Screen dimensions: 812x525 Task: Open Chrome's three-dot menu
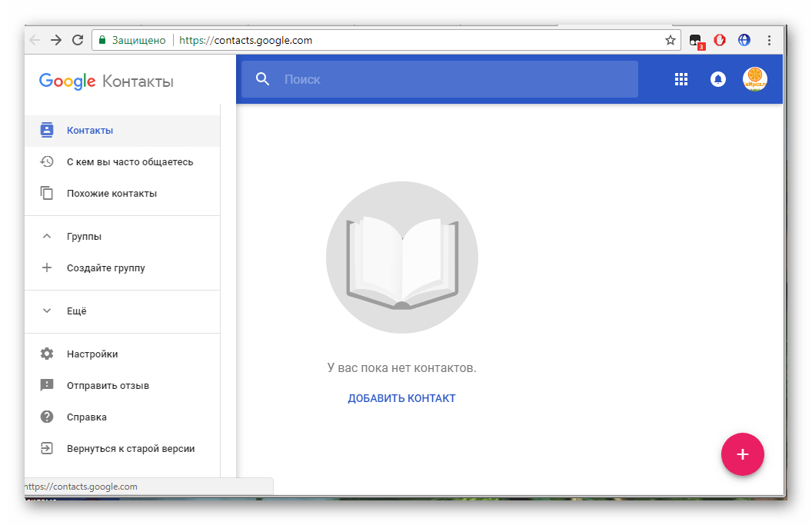[769, 40]
